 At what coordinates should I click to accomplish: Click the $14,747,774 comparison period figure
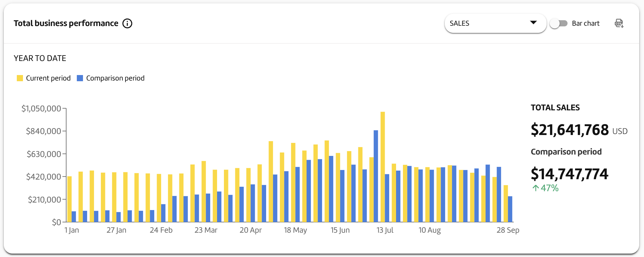point(570,174)
